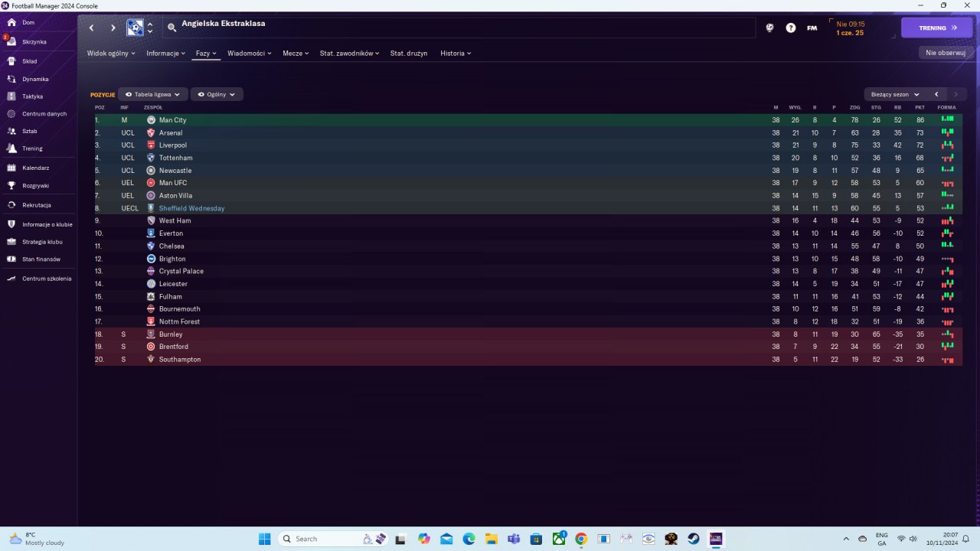Viewport: 980px width, 551px height.
Task: Expand the Wiadomości menu
Action: pos(250,54)
